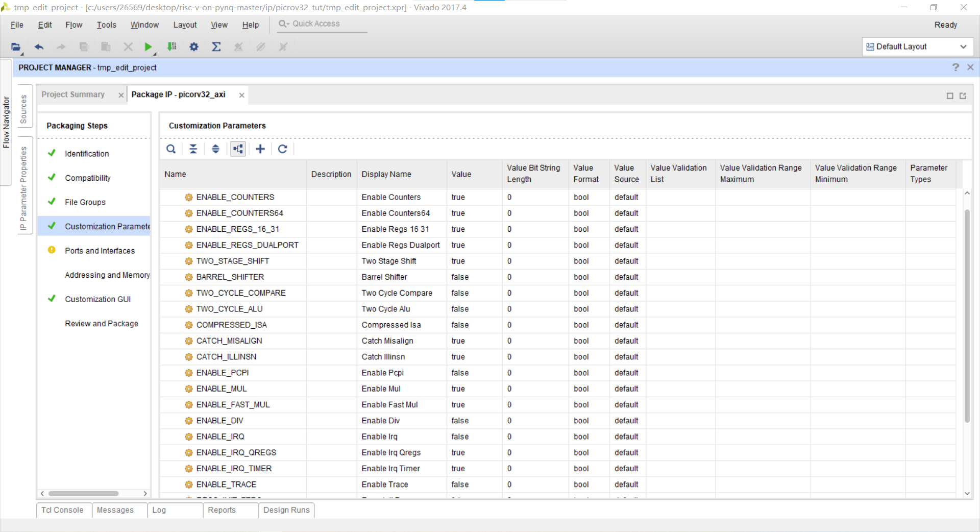Click the Add parameter plus icon
The height and width of the screenshot is (532, 980).
[x=260, y=149]
